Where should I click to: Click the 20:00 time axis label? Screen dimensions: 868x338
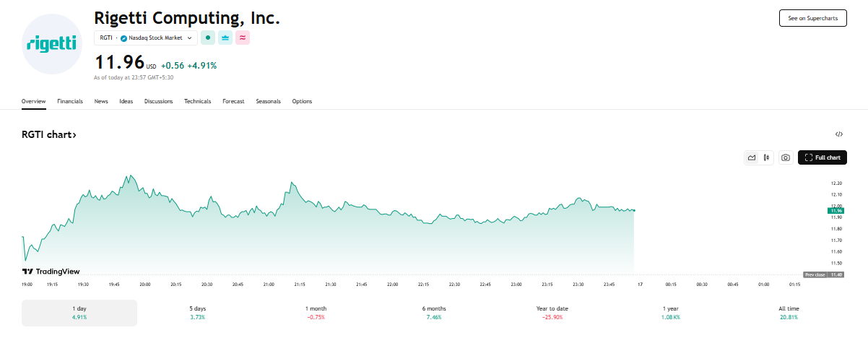click(145, 285)
